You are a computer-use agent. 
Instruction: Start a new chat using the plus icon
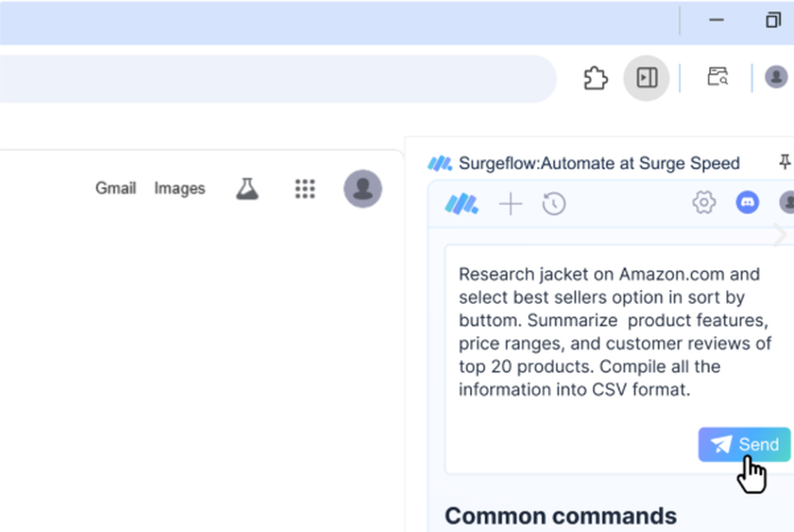point(511,203)
